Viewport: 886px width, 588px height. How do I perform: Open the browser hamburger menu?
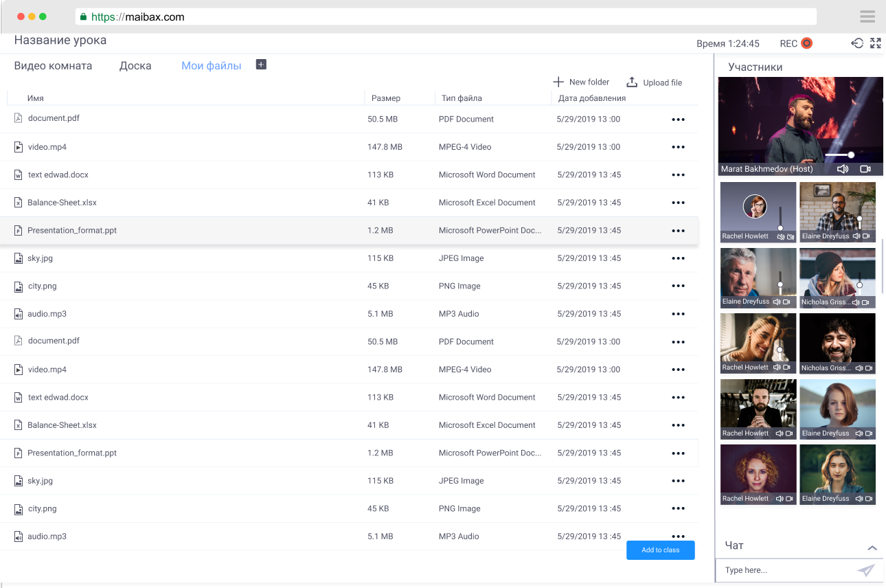click(867, 16)
